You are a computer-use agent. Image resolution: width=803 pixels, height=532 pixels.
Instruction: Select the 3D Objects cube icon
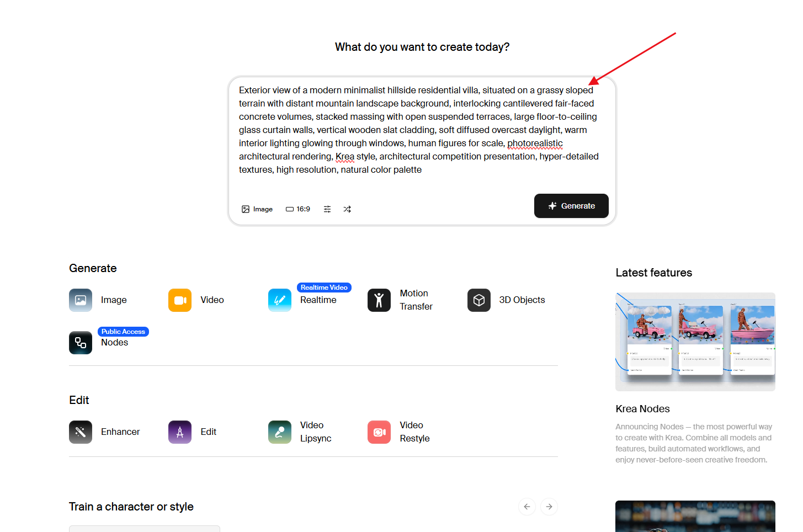click(478, 300)
